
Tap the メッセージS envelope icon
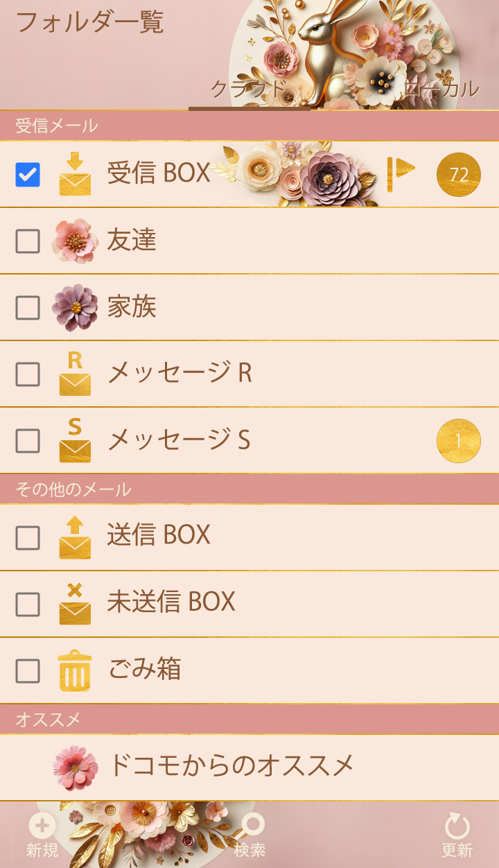coord(75,440)
